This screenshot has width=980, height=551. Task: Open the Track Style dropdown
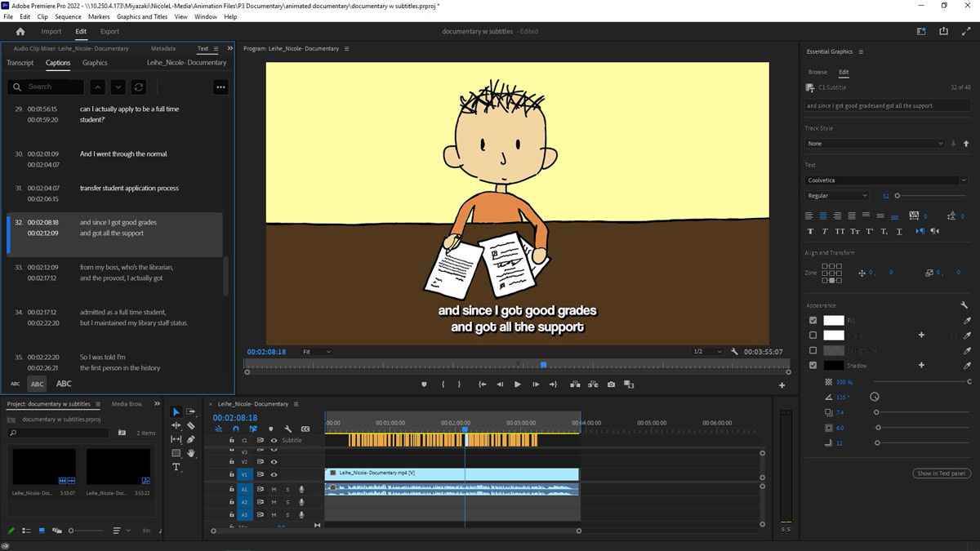coord(875,144)
